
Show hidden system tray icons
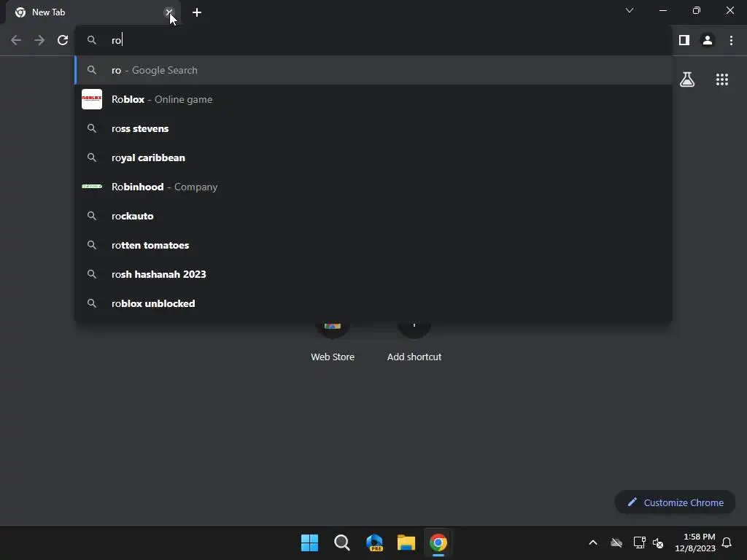[x=593, y=542]
